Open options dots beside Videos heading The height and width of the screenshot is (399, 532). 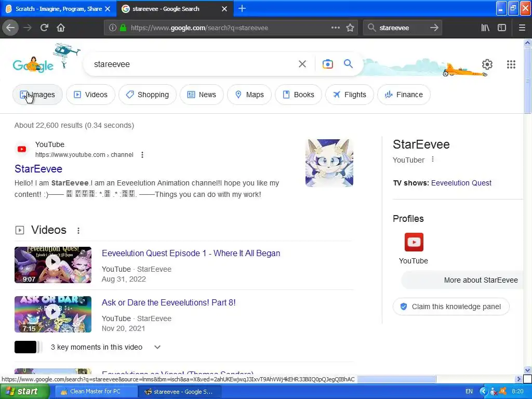[78, 231]
